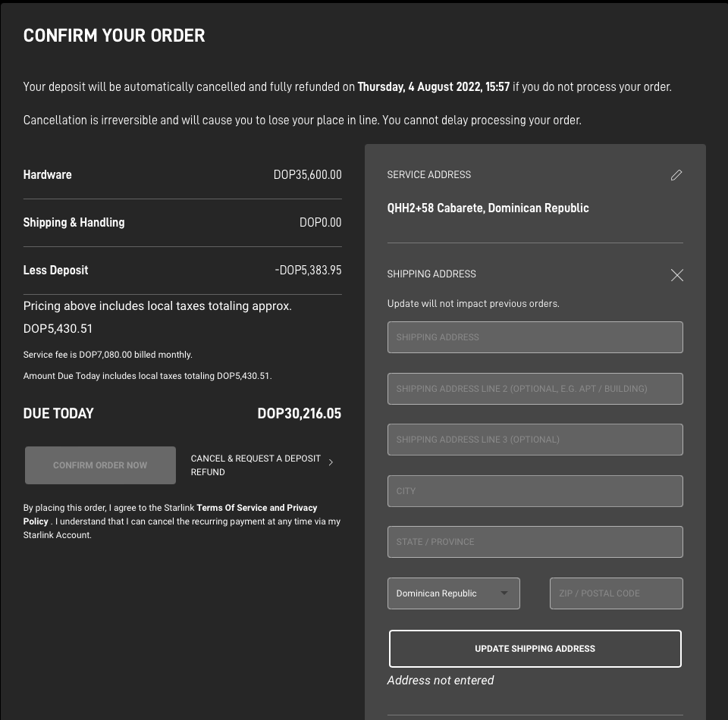Focus Shipping Address Line 3 field

[535, 440]
